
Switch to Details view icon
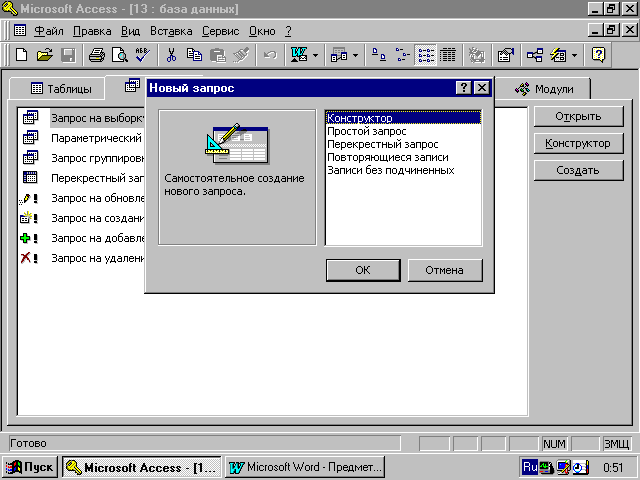448,55
